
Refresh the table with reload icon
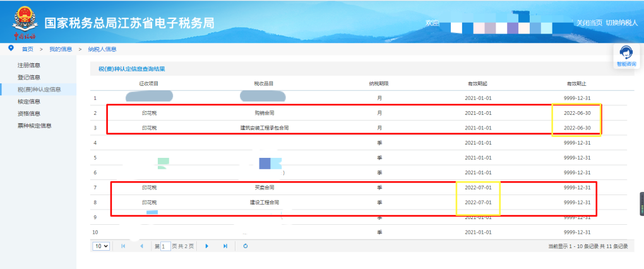[245, 246]
